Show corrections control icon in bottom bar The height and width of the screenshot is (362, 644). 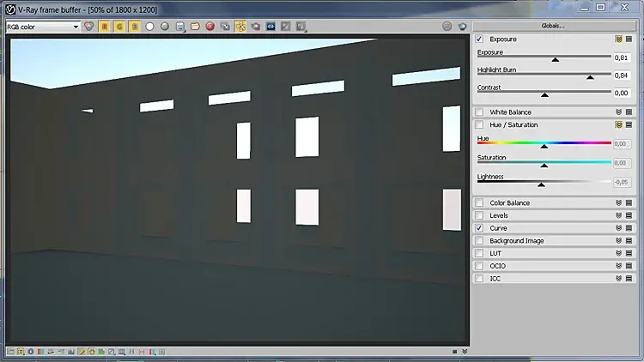(10, 352)
